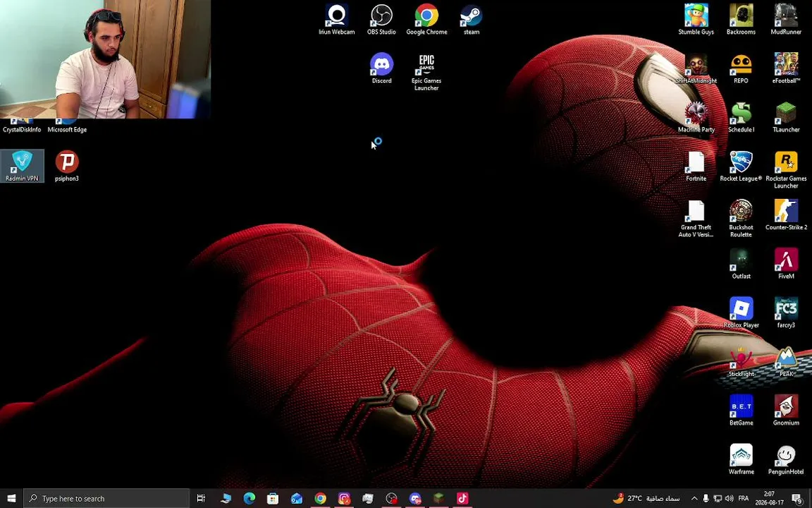The image size is (812, 508).
Task: Open the volume control tray icon
Action: pos(730,498)
